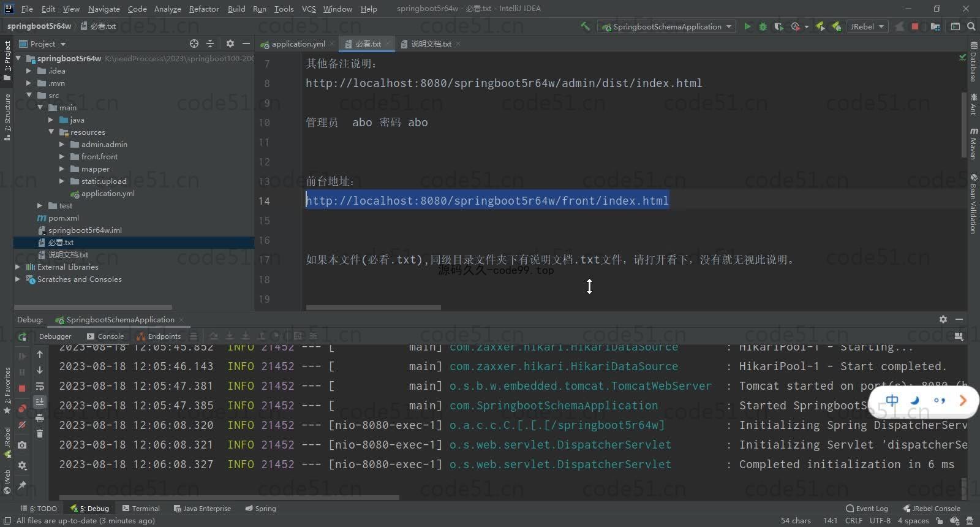
Task: Expand the mapper folder
Action: click(62, 169)
